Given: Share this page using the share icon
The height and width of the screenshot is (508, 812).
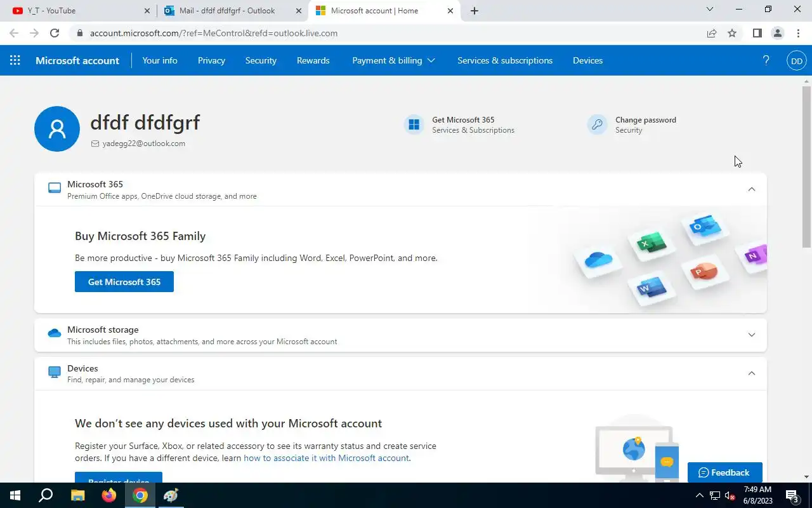Looking at the screenshot, I should point(712,33).
